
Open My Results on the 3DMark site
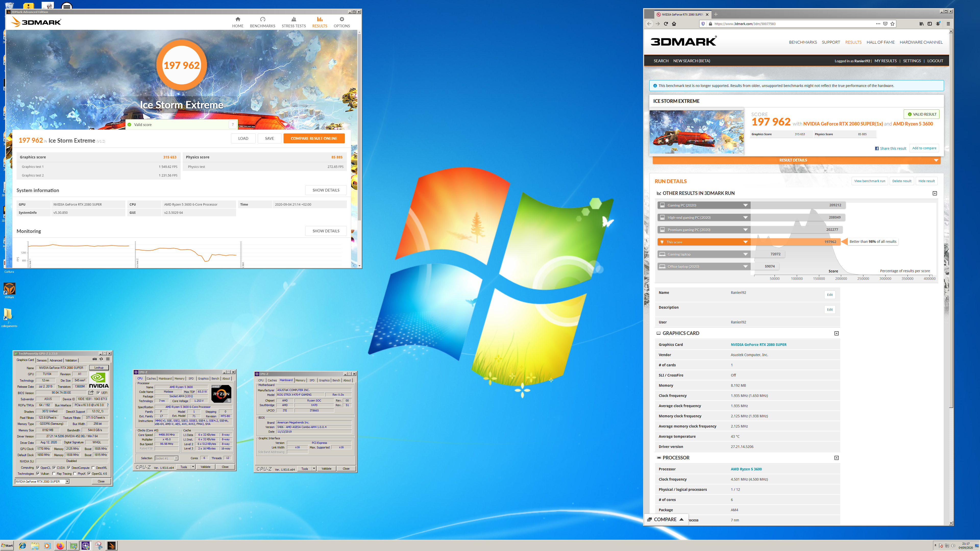click(885, 61)
